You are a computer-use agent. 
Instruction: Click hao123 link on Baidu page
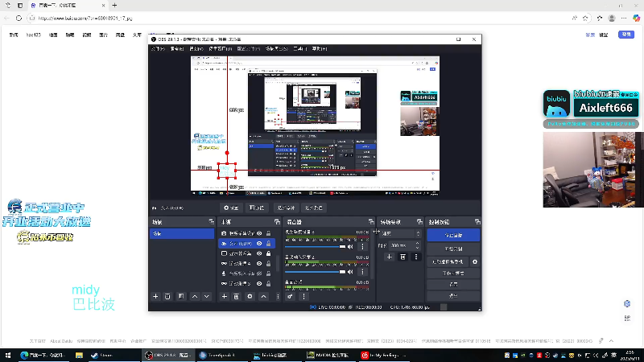point(34,35)
